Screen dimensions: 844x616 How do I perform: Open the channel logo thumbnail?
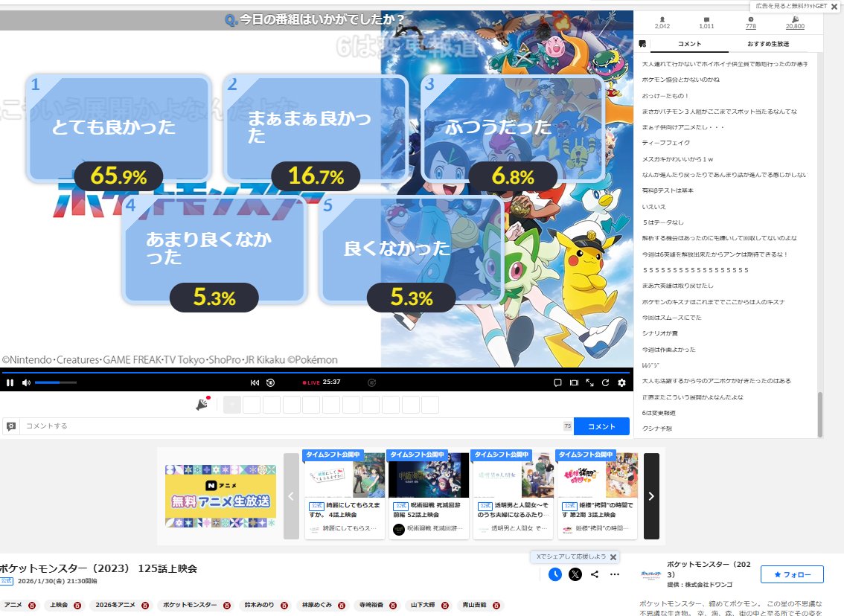pyautogui.click(x=651, y=574)
